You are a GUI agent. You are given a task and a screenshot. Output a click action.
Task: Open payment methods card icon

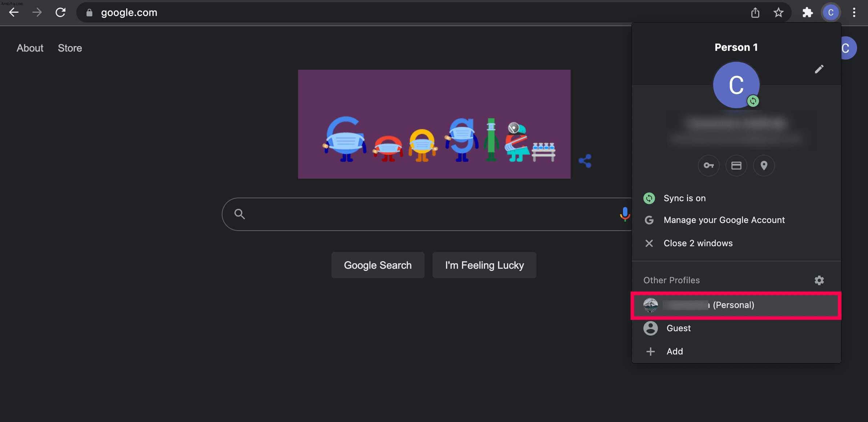tap(736, 166)
